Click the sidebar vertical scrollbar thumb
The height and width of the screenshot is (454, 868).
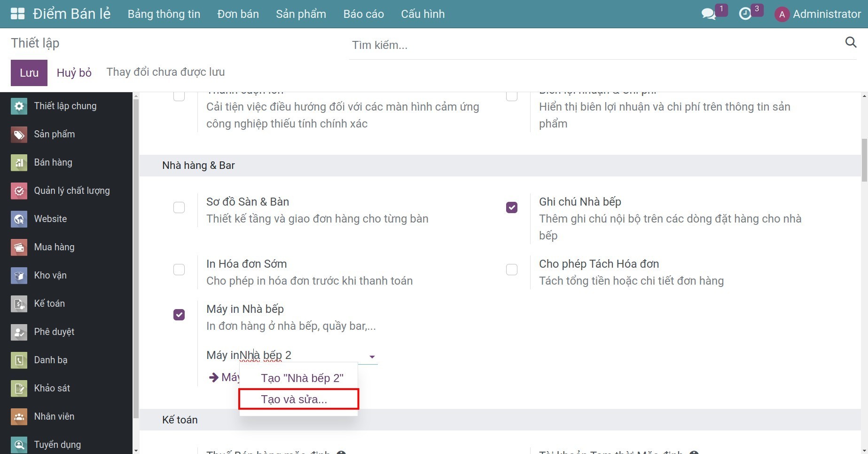pos(136,259)
